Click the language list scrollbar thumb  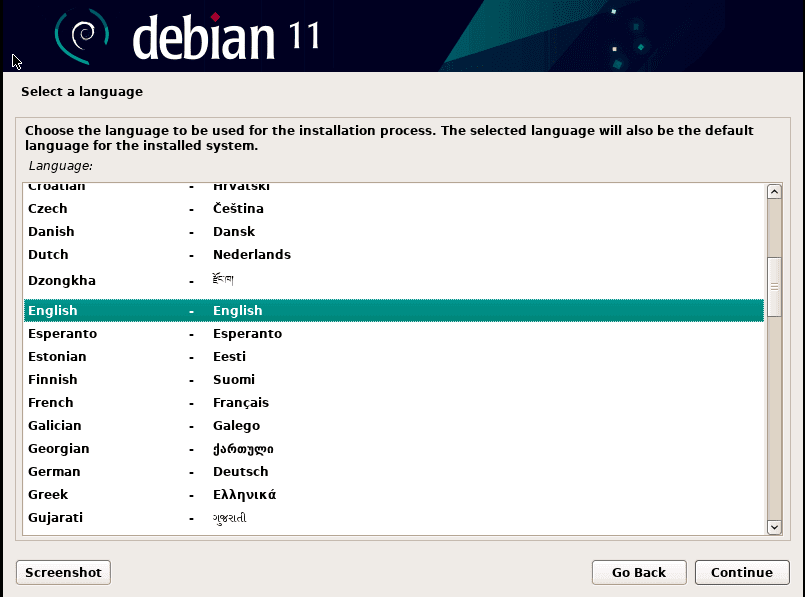[x=774, y=286]
